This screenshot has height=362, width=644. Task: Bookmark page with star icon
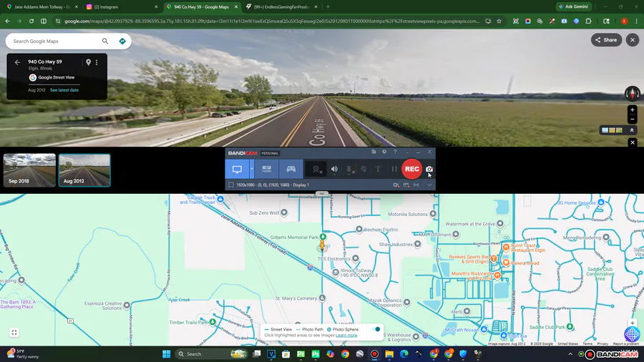coord(499,21)
